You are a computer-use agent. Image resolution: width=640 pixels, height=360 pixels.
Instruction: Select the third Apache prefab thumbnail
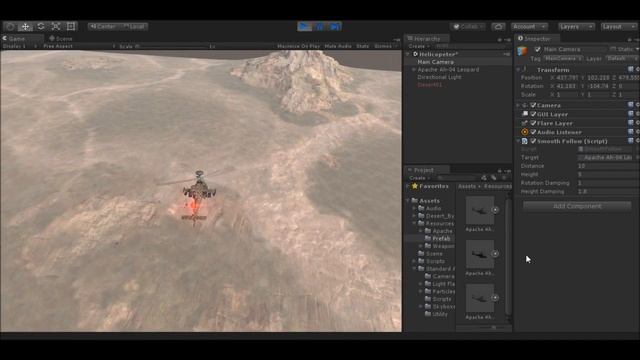[x=480, y=298]
